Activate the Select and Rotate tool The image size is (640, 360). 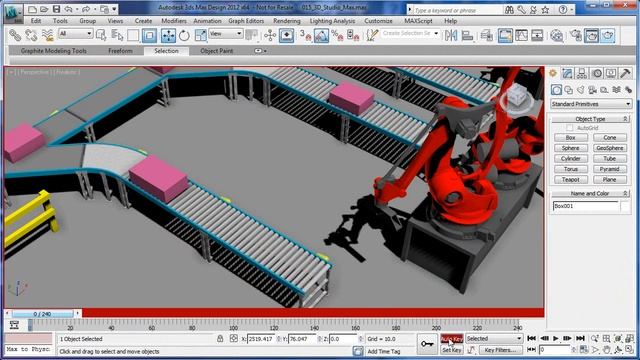pyautogui.click(x=184, y=36)
